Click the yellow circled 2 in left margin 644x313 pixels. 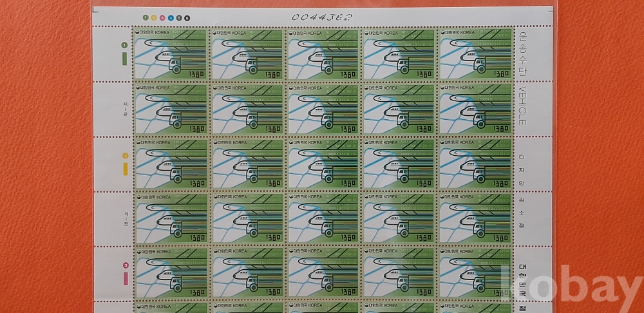(125, 156)
